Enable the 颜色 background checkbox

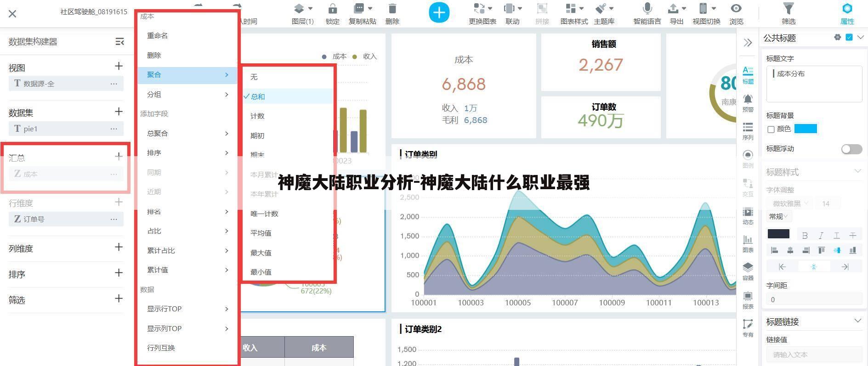(771, 130)
